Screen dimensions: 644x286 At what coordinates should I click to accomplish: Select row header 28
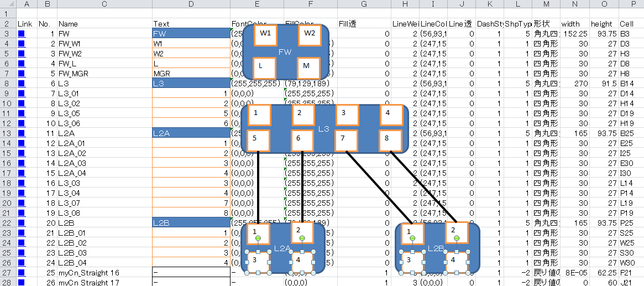coord(8,282)
